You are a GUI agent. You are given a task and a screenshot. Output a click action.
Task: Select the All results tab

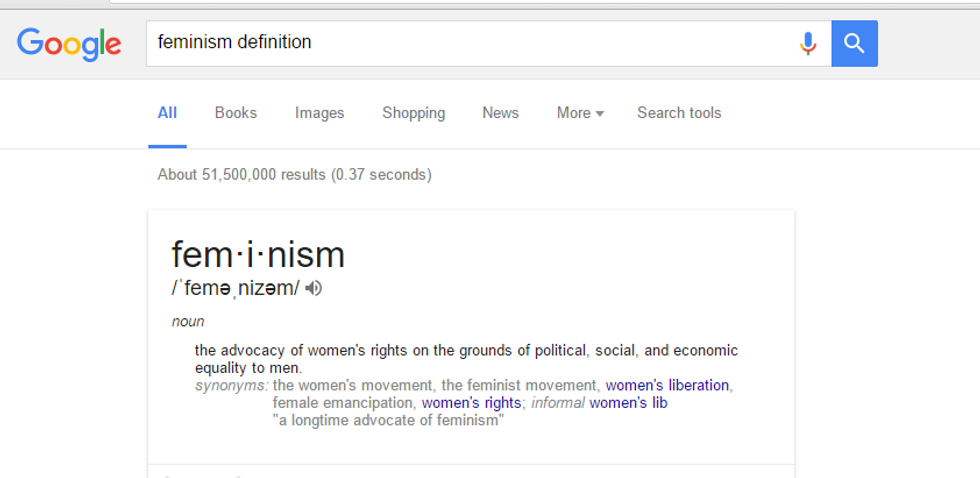point(167,113)
